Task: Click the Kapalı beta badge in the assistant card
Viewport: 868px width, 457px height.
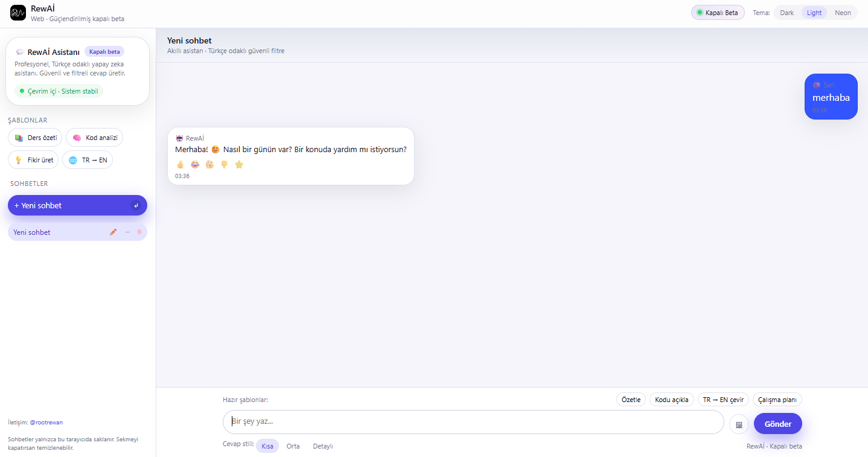Action: point(104,52)
